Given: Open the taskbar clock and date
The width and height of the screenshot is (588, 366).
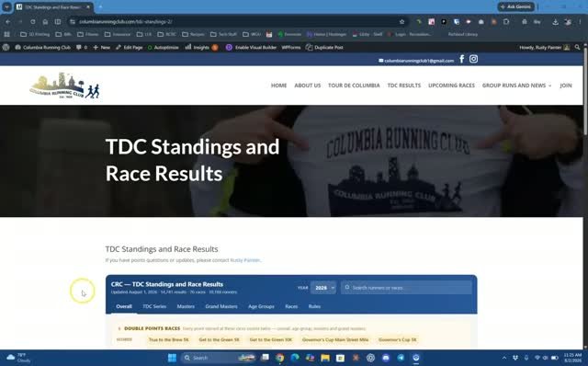Looking at the screenshot, I should 572,358.
